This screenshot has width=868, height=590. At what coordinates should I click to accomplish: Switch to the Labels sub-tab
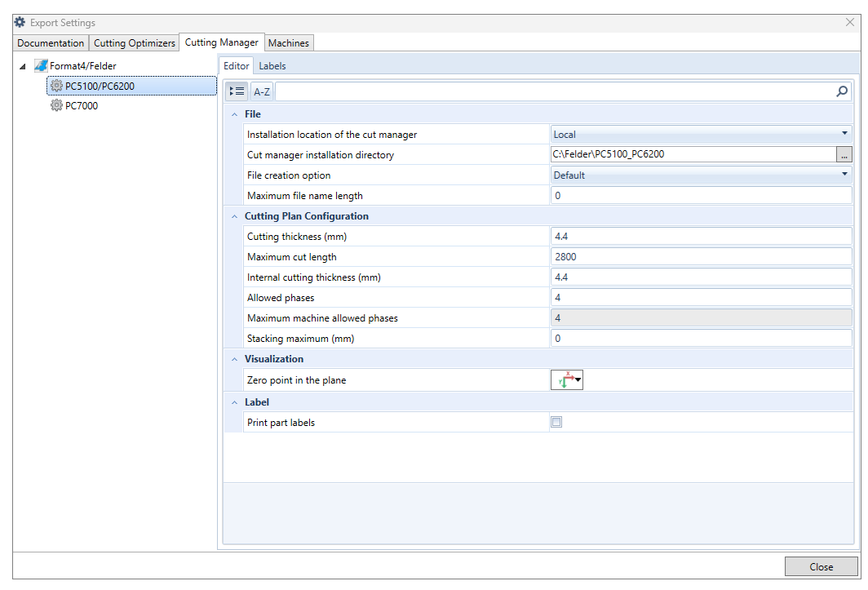[x=272, y=65]
